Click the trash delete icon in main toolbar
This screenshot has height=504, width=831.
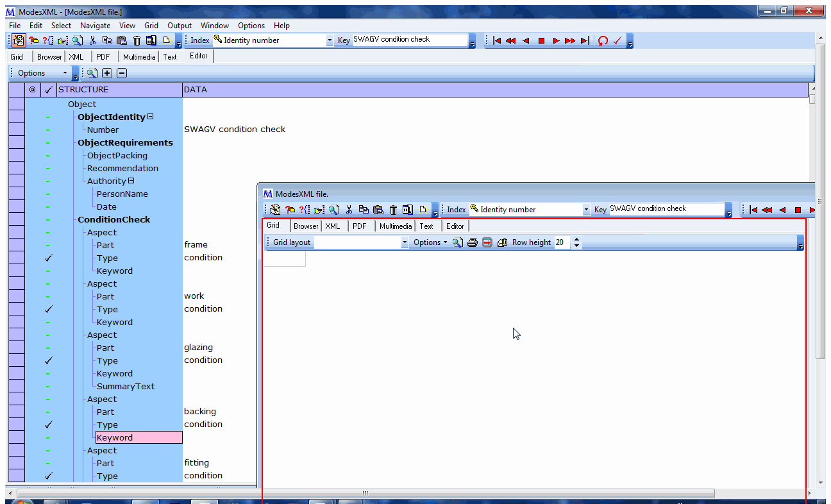pos(137,40)
